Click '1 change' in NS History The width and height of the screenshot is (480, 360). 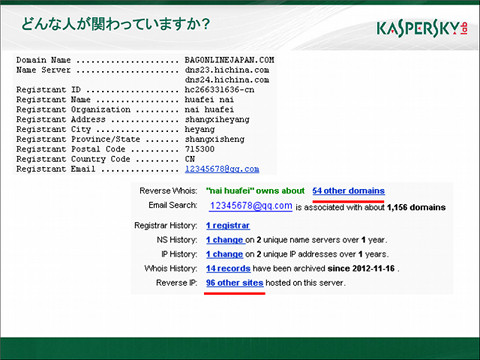[x=224, y=240]
